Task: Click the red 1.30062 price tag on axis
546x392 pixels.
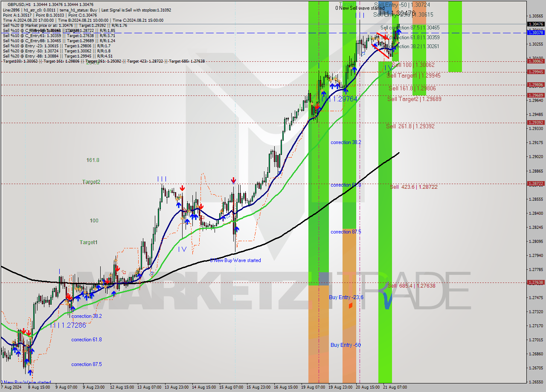Action: tap(535, 61)
